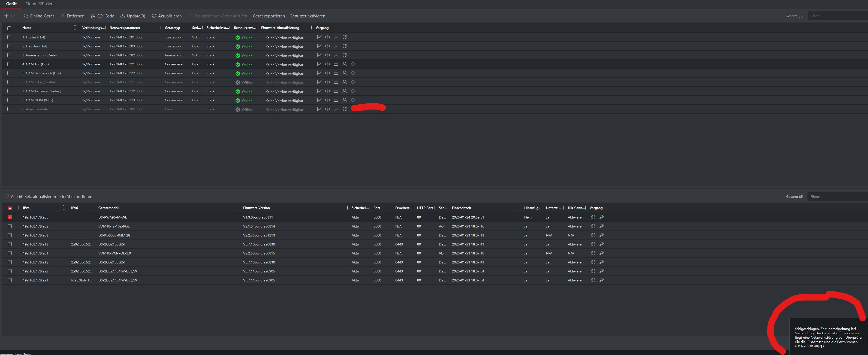The image size is (868, 355).
Task: Click device status icon for CAM Hofbereich
Action: click(336, 73)
